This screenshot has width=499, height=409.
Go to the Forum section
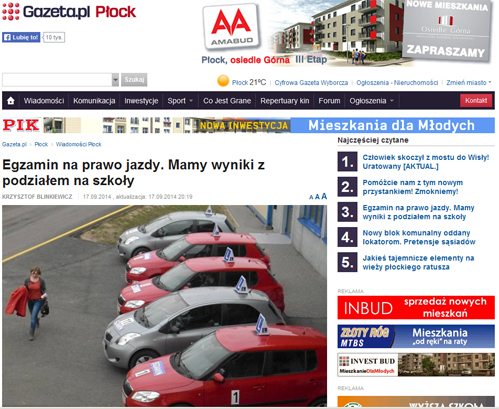pyautogui.click(x=329, y=101)
